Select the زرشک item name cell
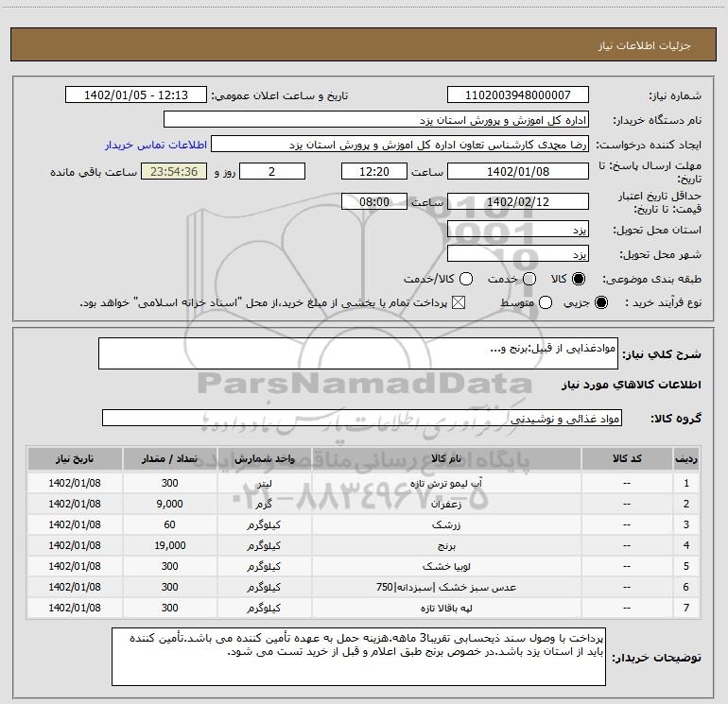The height and width of the screenshot is (704, 728). click(x=446, y=524)
